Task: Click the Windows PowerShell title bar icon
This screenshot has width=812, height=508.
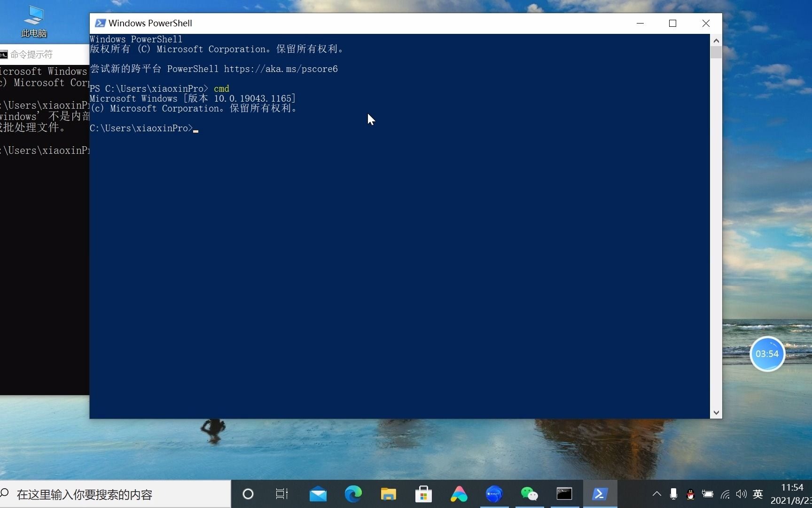Action: click(100, 23)
